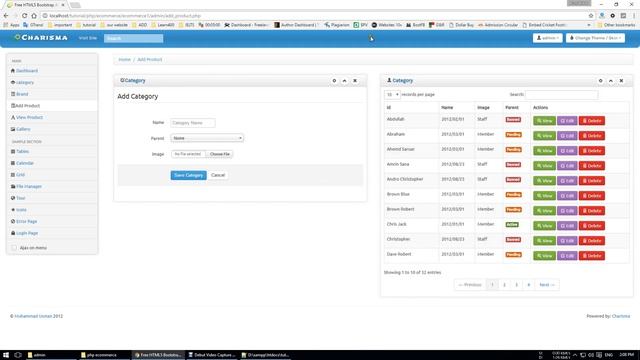Open Tables in the sidebar
This screenshot has width=640, height=360.
(22, 151)
